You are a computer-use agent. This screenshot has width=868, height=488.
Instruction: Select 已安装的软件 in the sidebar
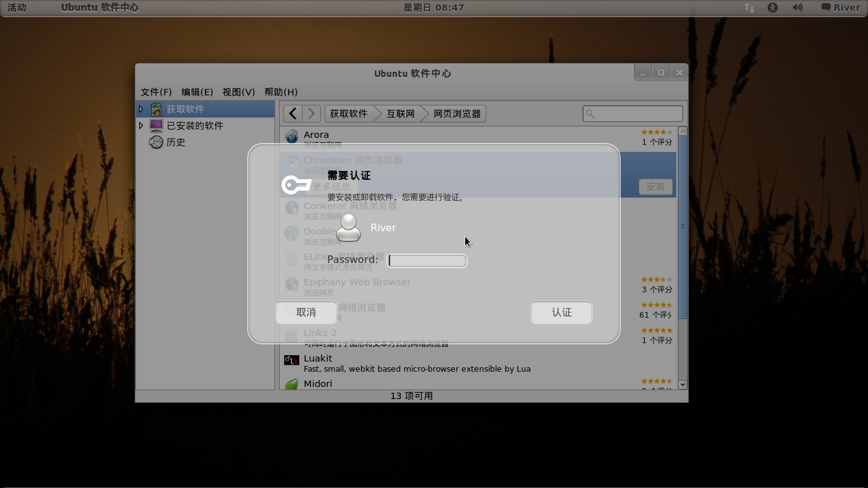(x=206, y=126)
